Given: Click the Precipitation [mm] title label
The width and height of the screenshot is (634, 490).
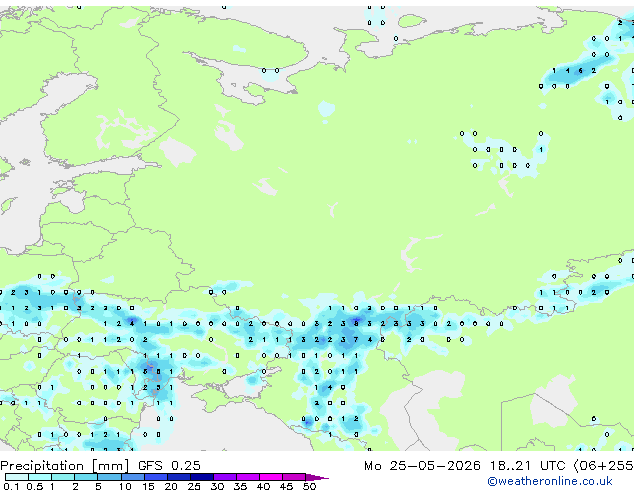Looking at the screenshot, I should (x=65, y=466).
